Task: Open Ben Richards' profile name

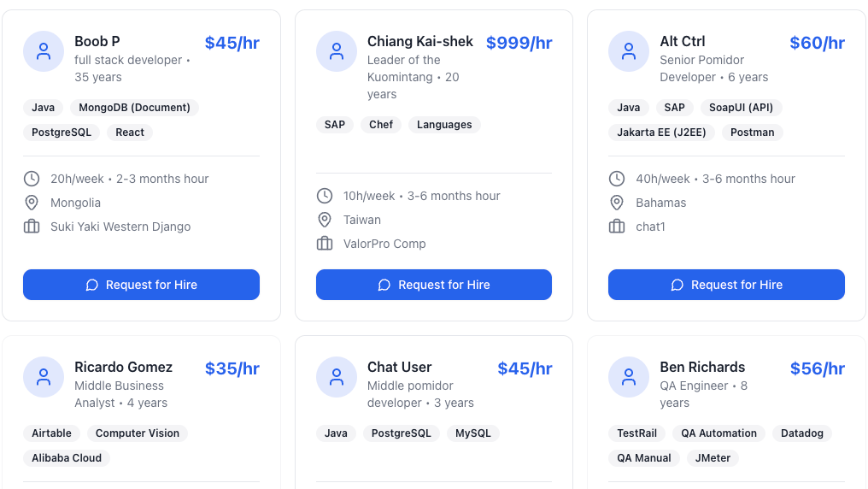Action: 702,367
